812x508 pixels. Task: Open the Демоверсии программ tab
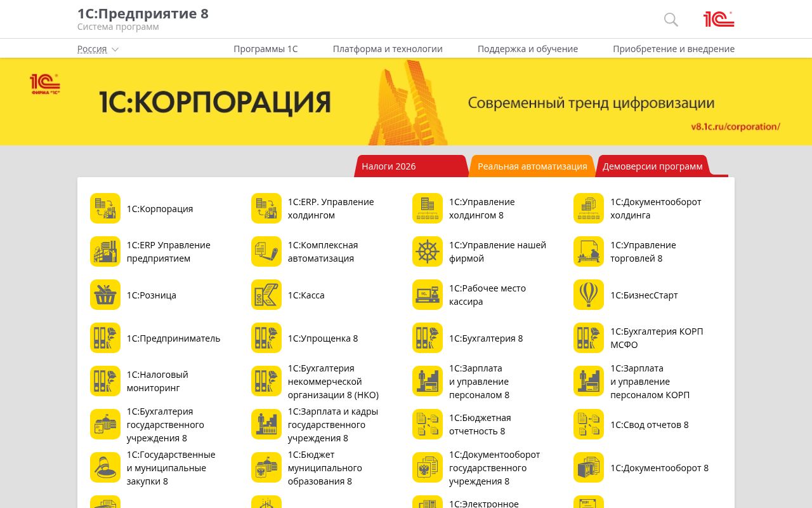pos(652,166)
